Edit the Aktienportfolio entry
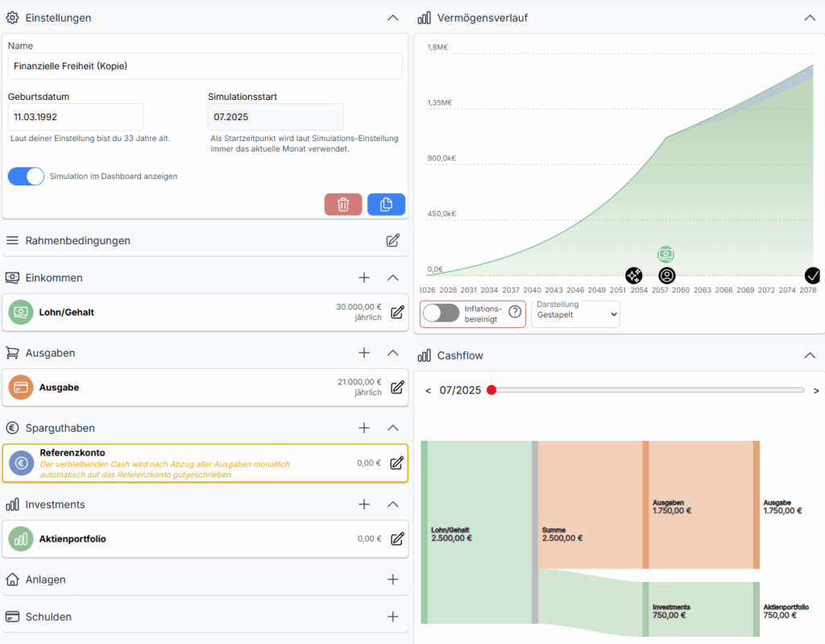The height and width of the screenshot is (644, 825). tap(397, 539)
